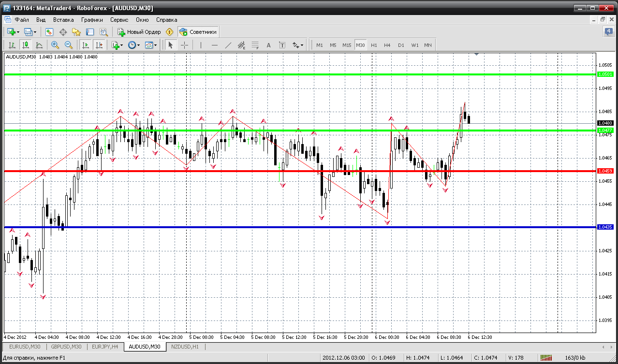Click the chart window icon beside Файл

click(x=7, y=20)
